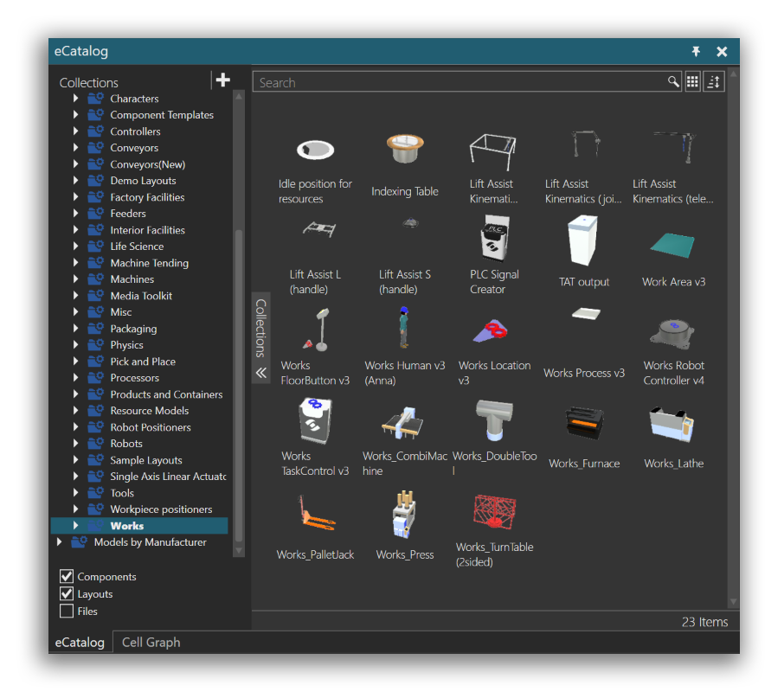Switch to the Cell Graph tab
The width and height of the screenshot is (784, 698).
point(151,643)
